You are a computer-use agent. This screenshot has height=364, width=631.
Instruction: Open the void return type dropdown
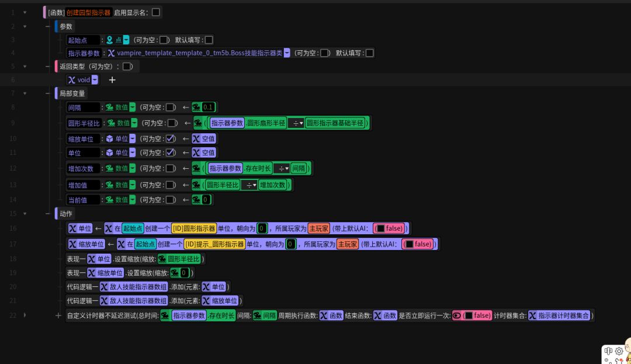point(95,79)
